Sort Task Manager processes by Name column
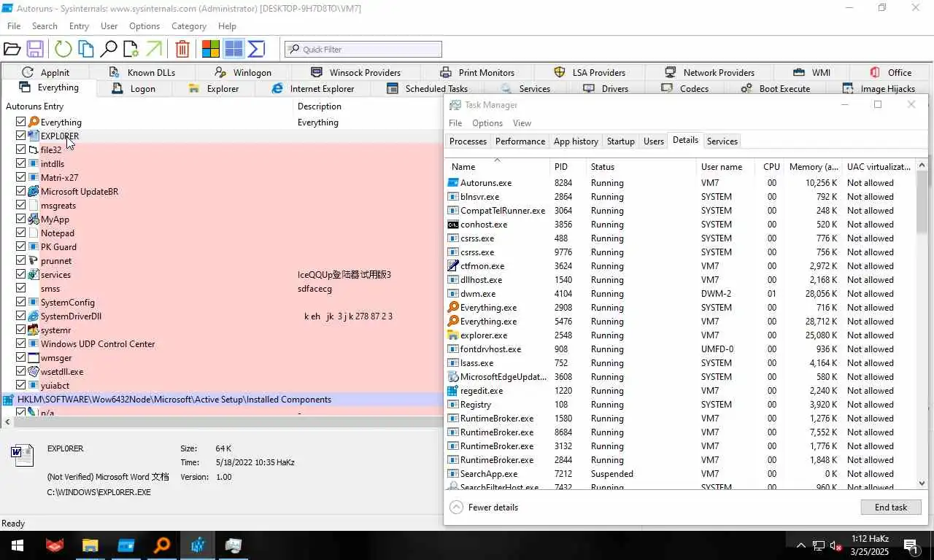 pyautogui.click(x=498, y=166)
